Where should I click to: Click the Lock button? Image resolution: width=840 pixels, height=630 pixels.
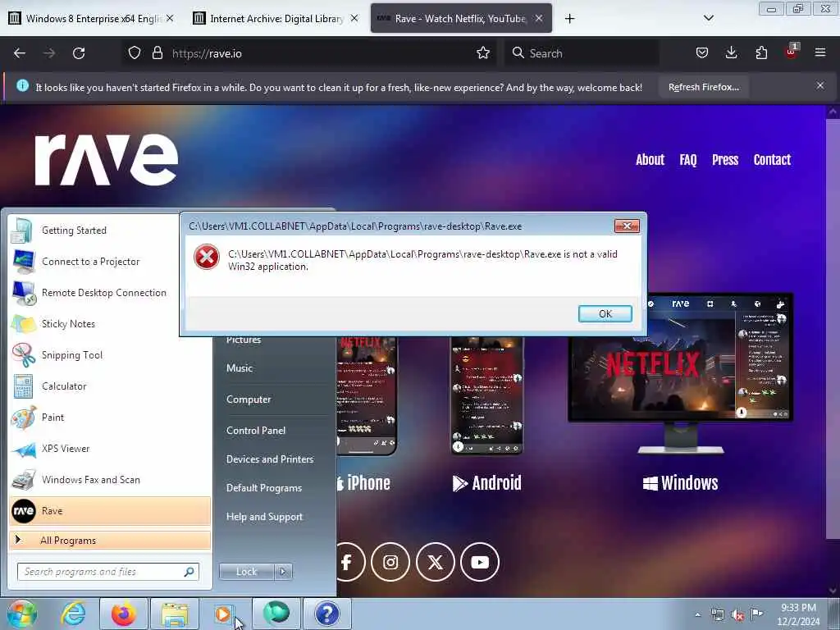(246, 572)
